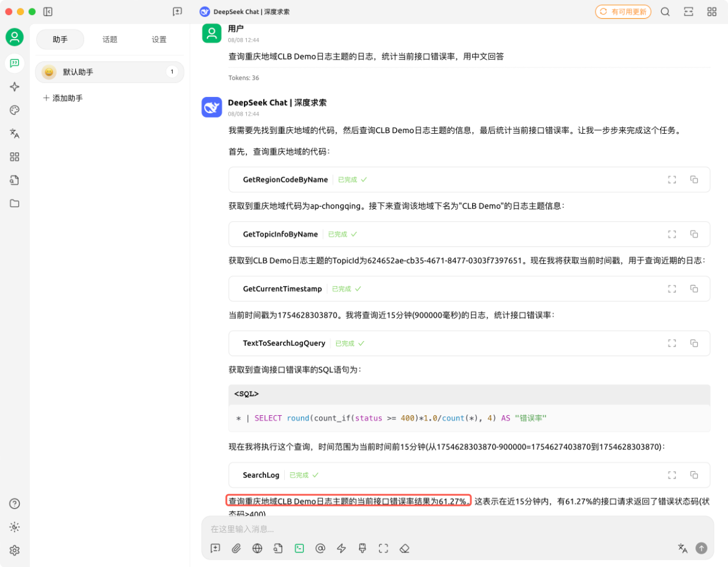
Task: Click the DeepSeek whale avatar in message
Action: point(212,107)
